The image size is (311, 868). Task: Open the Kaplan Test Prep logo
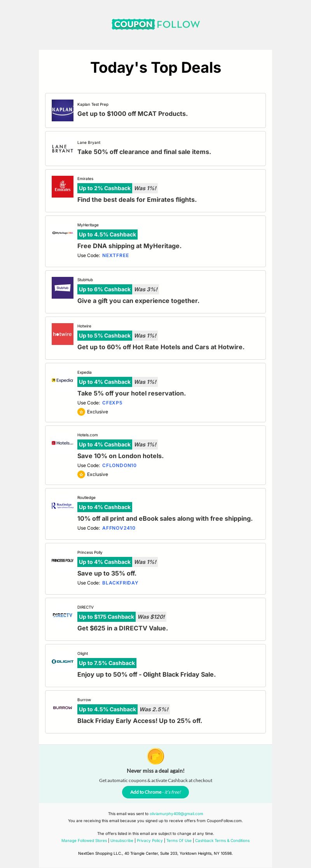tap(63, 110)
